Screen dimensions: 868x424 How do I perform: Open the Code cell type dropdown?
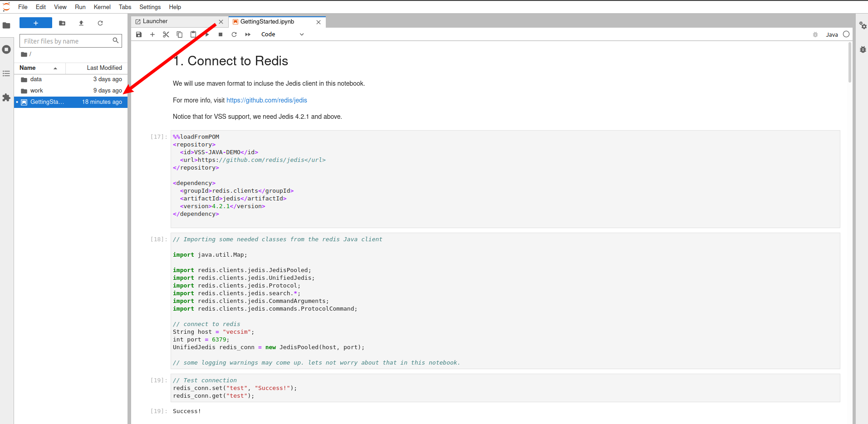coord(282,34)
